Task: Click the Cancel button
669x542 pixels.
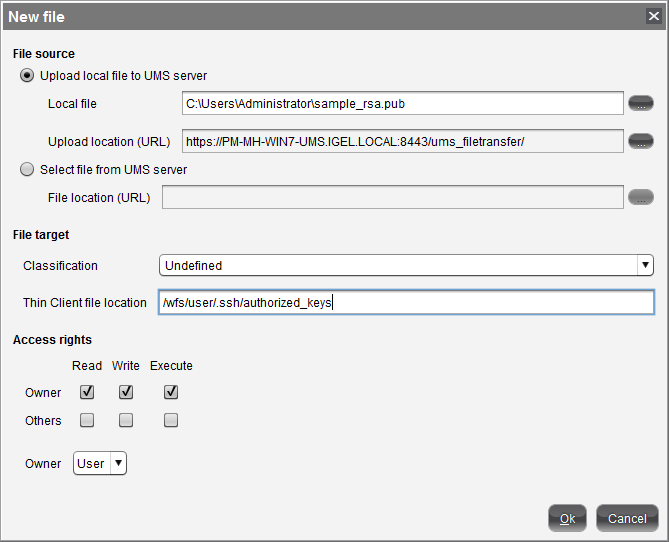Action: pos(627,518)
